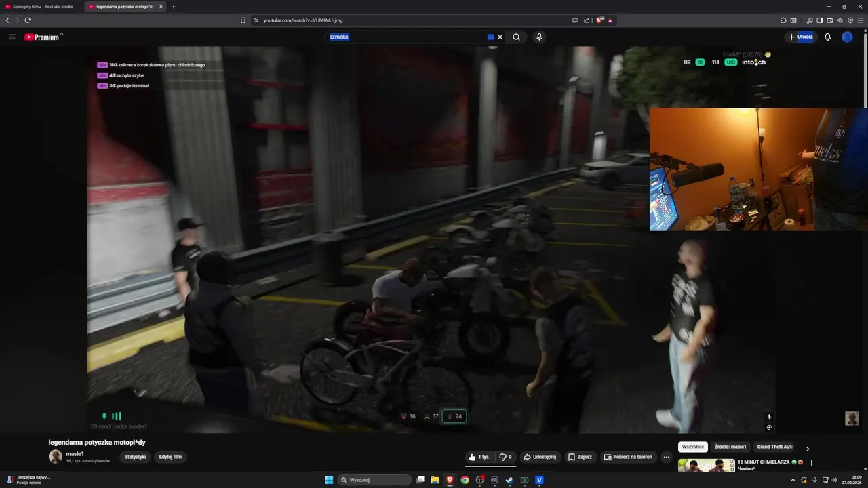Close the legendarna potyczka browser tab
The image size is (868, 488).
point(161,7)
